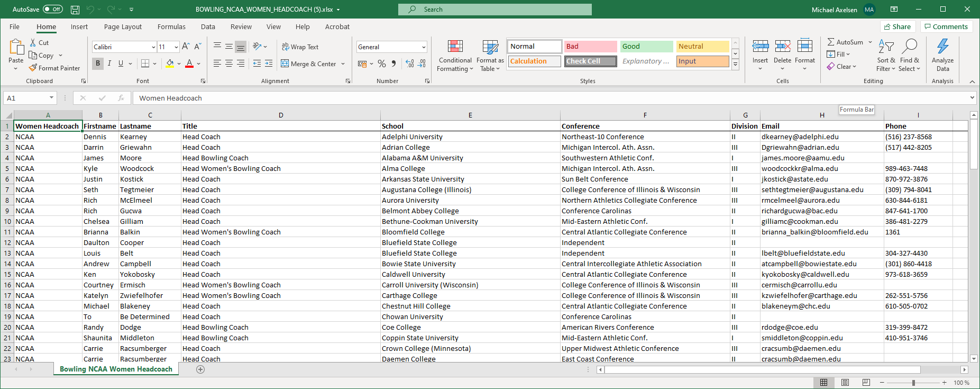Open Format as Table gallery
Image resolution: width=980 pixels, height=389 pixels.
pos(490,56)
